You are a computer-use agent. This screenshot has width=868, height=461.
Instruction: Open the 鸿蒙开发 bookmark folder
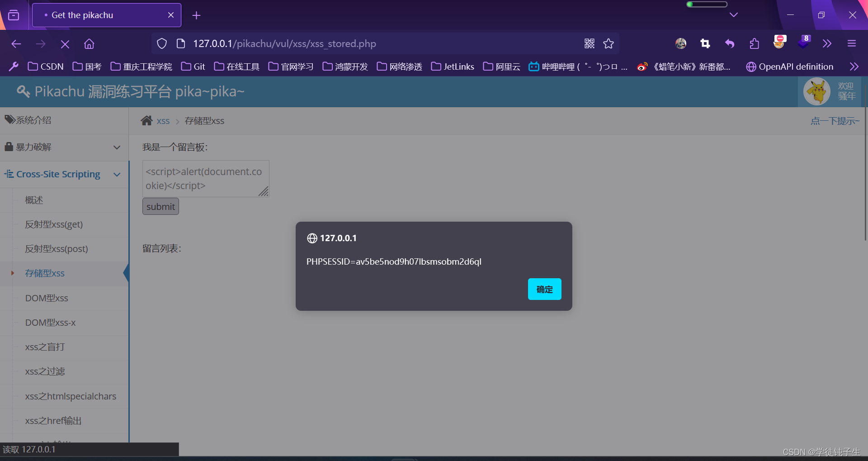345,67
